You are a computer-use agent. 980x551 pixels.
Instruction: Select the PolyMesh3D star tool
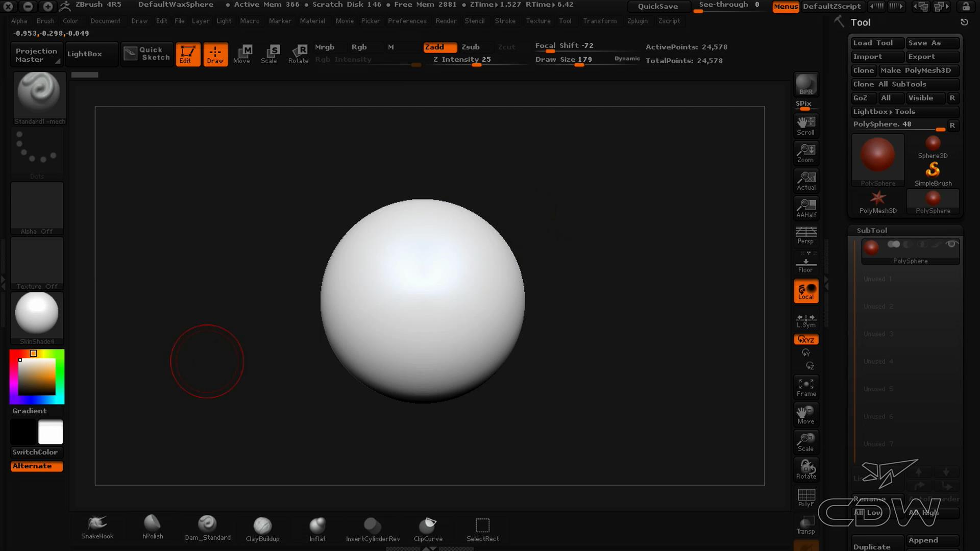[x=878, y=202]
